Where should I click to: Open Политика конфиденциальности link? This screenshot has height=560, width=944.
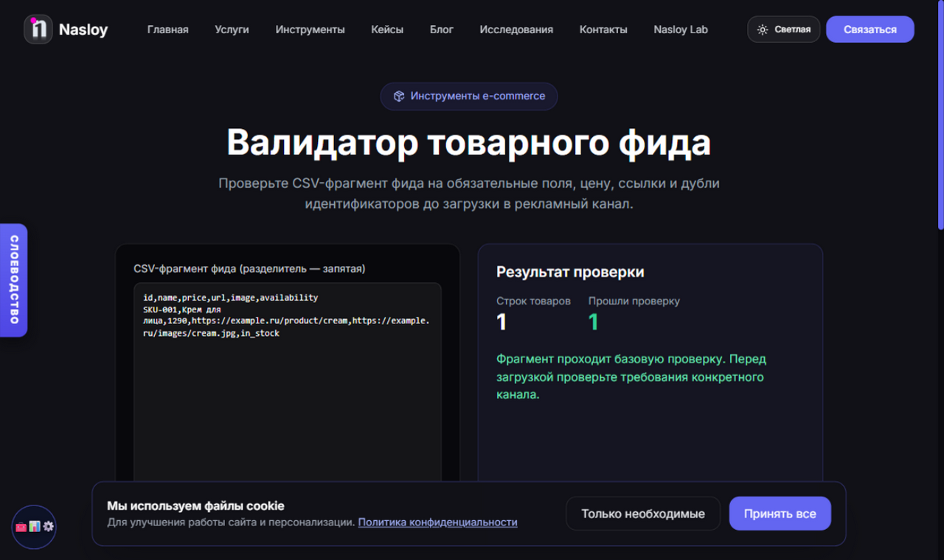tap(438, 522)
